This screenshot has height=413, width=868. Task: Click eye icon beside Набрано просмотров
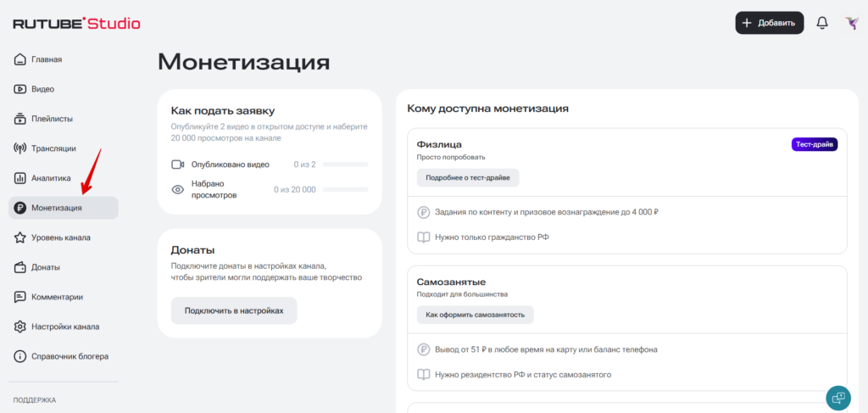coord(177,189)
